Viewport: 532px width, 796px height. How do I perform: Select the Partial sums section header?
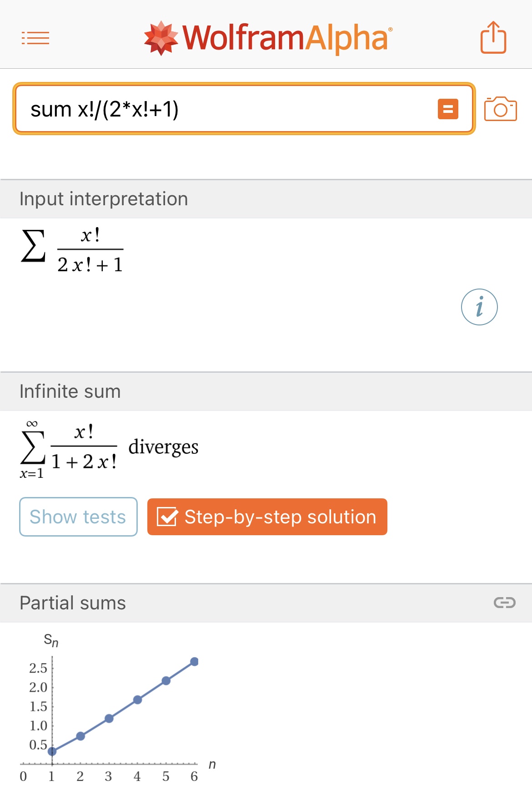pyautogui.click(x=73, y=603)
